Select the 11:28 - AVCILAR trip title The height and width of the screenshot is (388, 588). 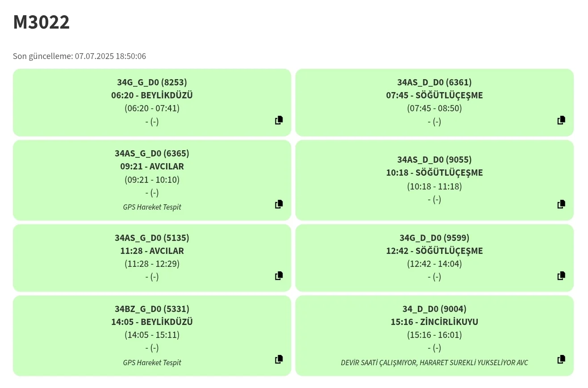152,251
